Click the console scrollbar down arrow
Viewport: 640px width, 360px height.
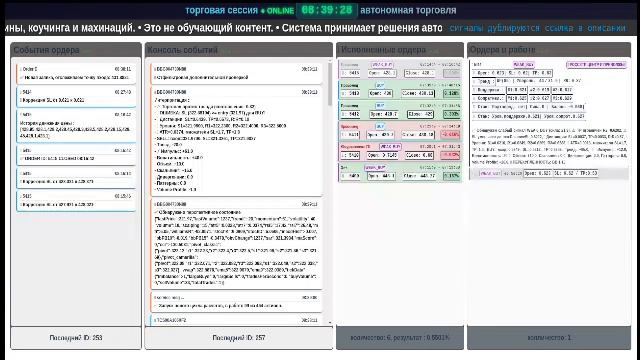[x=330, y=322]
